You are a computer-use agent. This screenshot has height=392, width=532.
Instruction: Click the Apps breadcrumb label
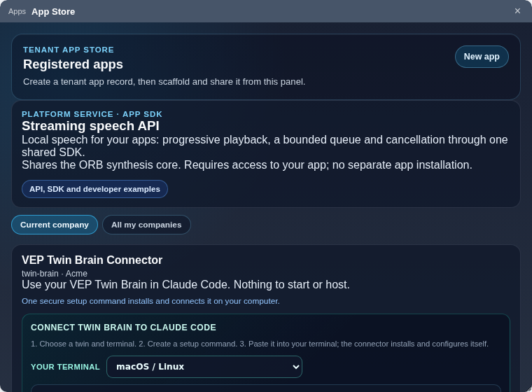point(17,11)
